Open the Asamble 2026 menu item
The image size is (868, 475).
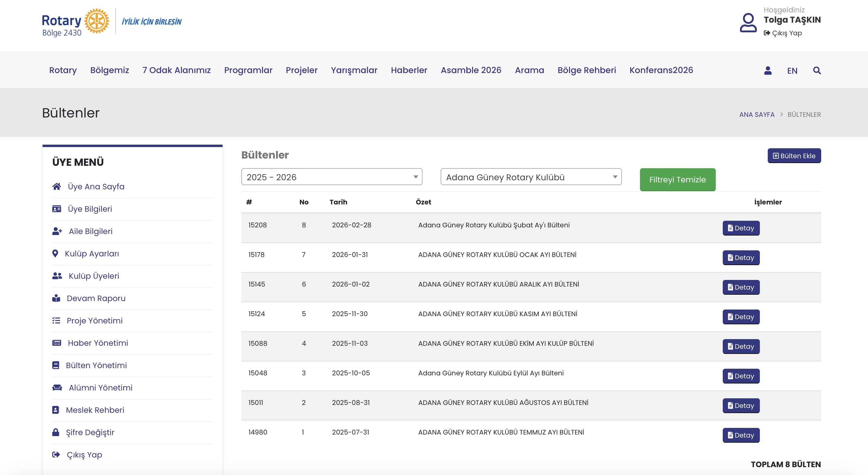pyautogui.click(x=471, y=70)
